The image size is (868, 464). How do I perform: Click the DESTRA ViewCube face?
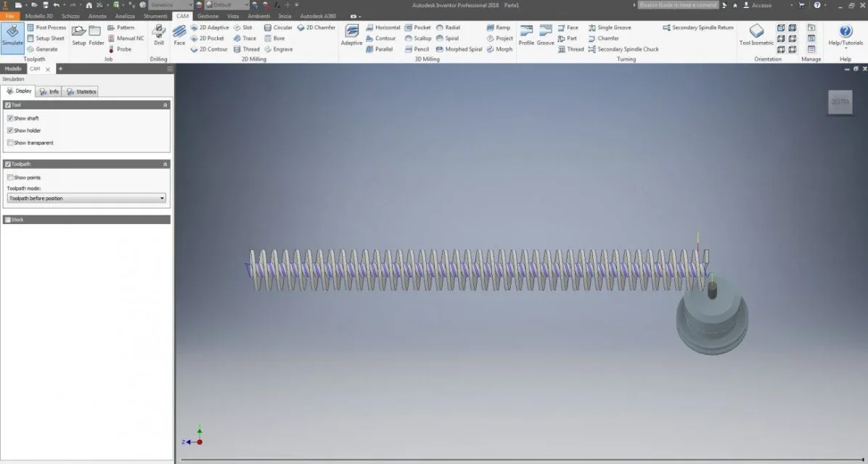click(840, 102)
